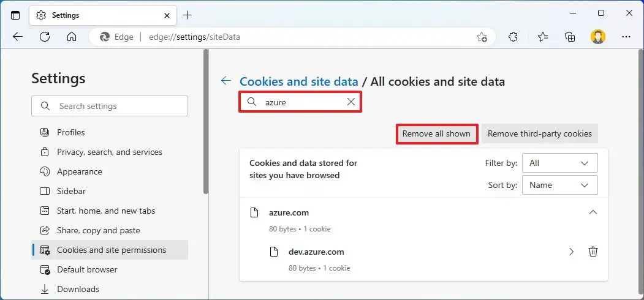The width and height of the screenshot is (644, 300).
Task: Open the Extensions puzzle icon
Action: pyautogui.click(x=513, y=37)
